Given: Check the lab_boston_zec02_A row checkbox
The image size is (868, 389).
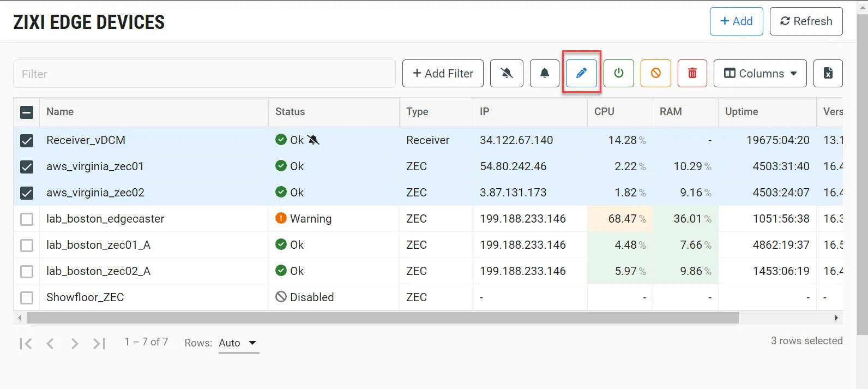Looking at the screenshot, I should [x=27, y=272].
